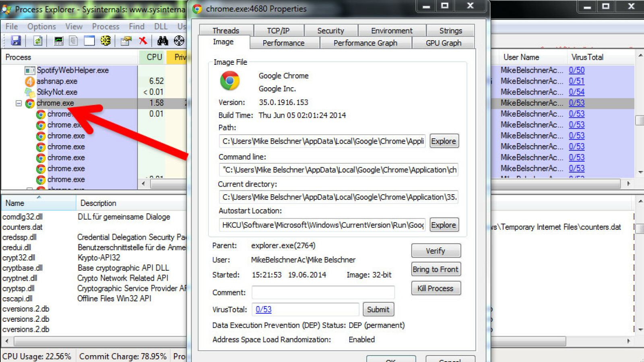Open the System Information graph icon
The height and width of the screenshot is (362, 644).
click(59, 41)
